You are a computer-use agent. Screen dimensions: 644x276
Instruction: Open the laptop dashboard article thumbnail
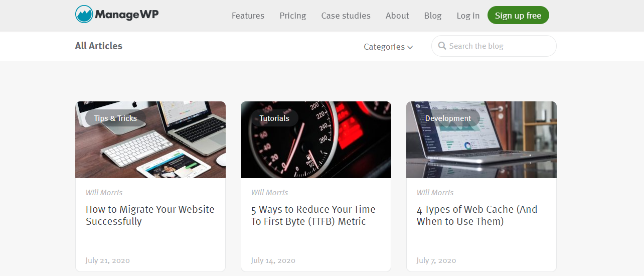pos(481,140)
